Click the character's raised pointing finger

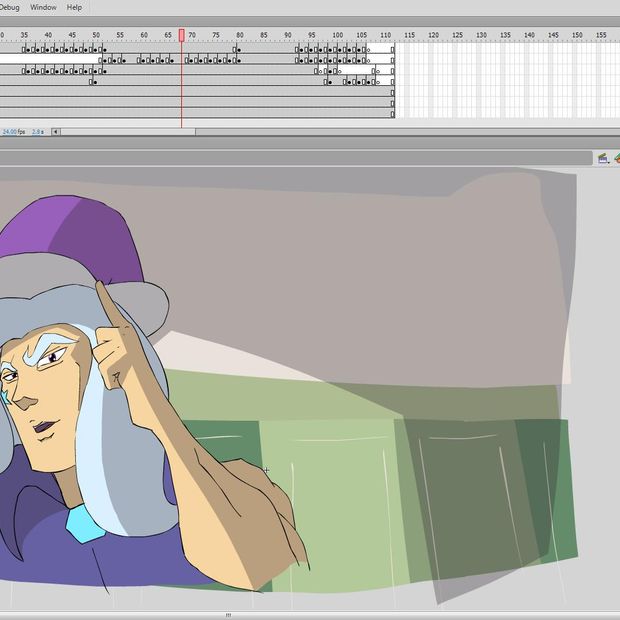tap(104, 305)
